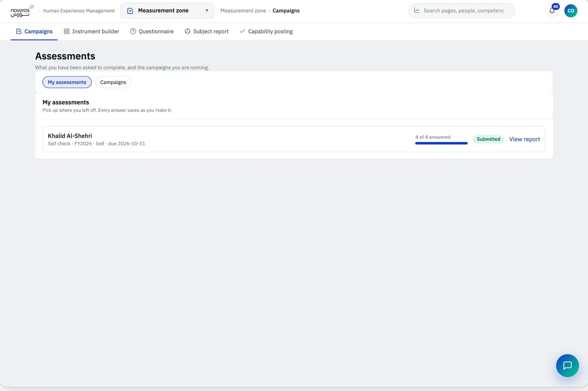Select the My assessments pill filter
Viewport: 588px width, 391px height.
(67, 82)
